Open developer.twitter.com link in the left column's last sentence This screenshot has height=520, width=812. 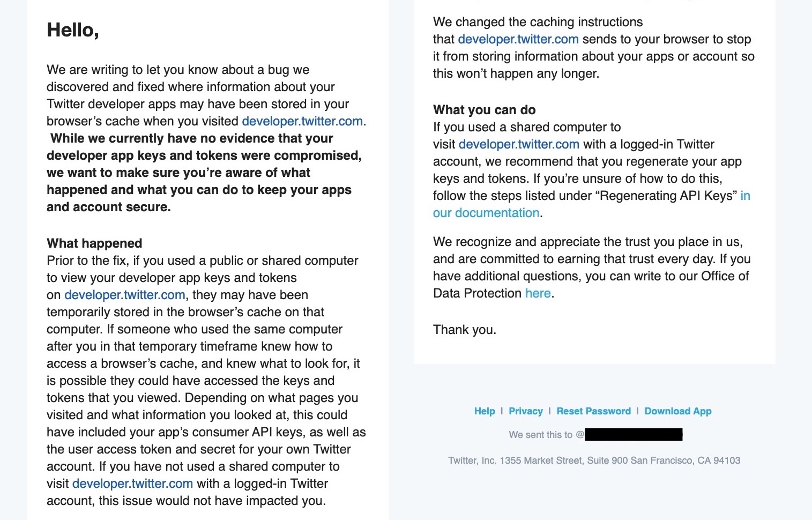pyautogui.click(x=132, y=484)
